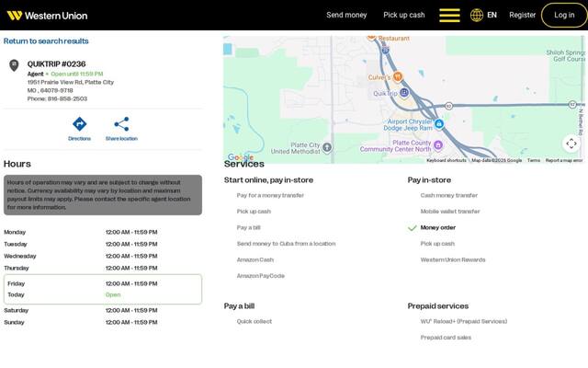This screenshot has width=588, height=368.
Task: Click the address 1951 Prairie View Rd
Action: 71,82
